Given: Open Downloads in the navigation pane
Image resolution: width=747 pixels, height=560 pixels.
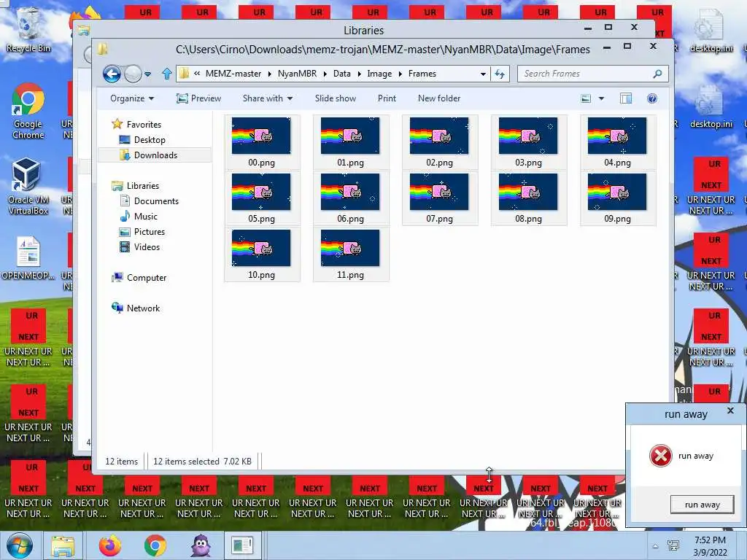Looking at the screenshot, I should (x=148, y=155).
